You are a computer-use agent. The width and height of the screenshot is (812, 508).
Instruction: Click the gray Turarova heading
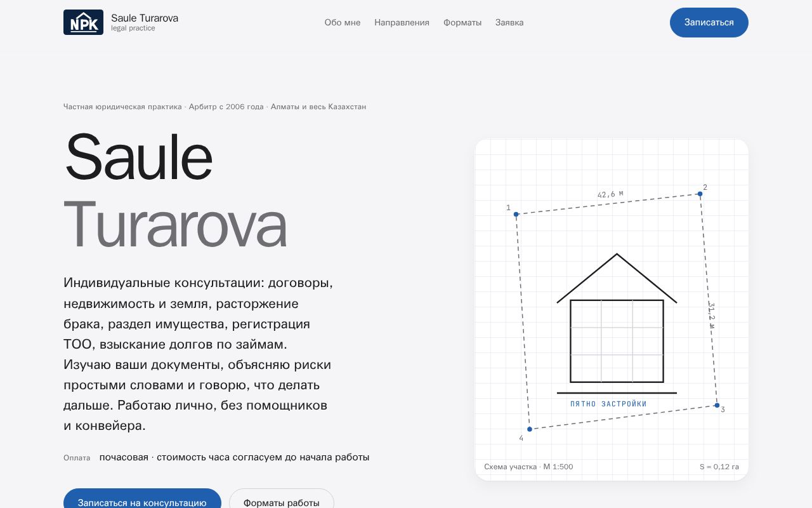click(176, 224)
